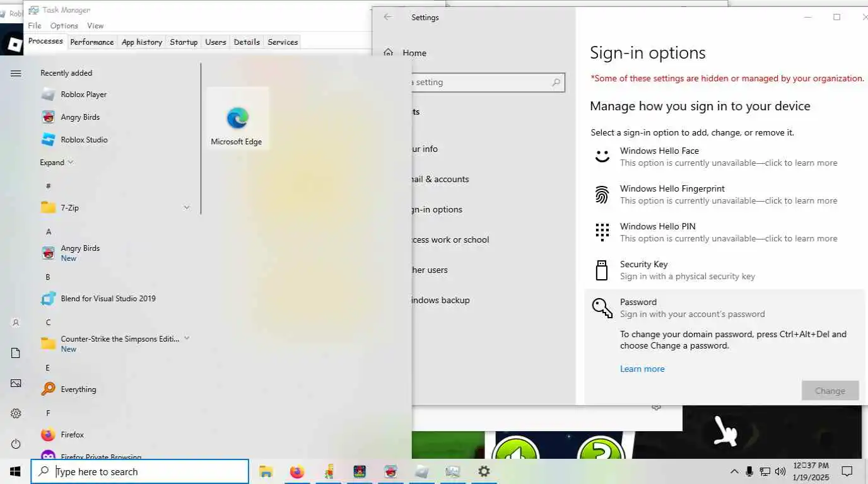Screen dimensions: 868x484
Task: Open Documents icon in Start rail
Action: pyautogui.click(x=16, y=353)
